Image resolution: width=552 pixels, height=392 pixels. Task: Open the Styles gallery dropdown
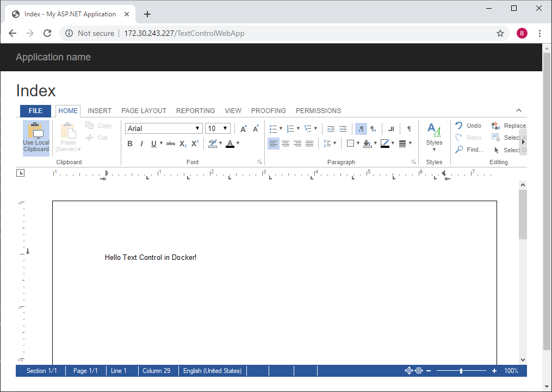point(434,138)
